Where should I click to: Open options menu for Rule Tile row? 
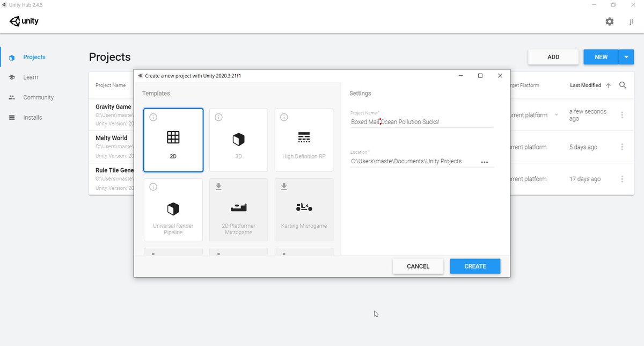point(622,179)
